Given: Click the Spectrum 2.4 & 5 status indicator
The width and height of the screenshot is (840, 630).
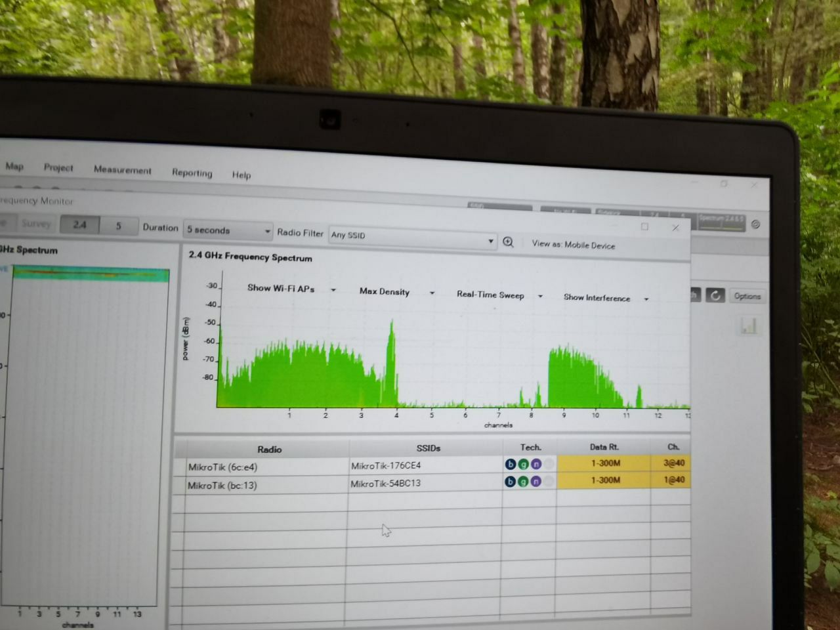Looking at the screenshot, I should tap(721, 222).
